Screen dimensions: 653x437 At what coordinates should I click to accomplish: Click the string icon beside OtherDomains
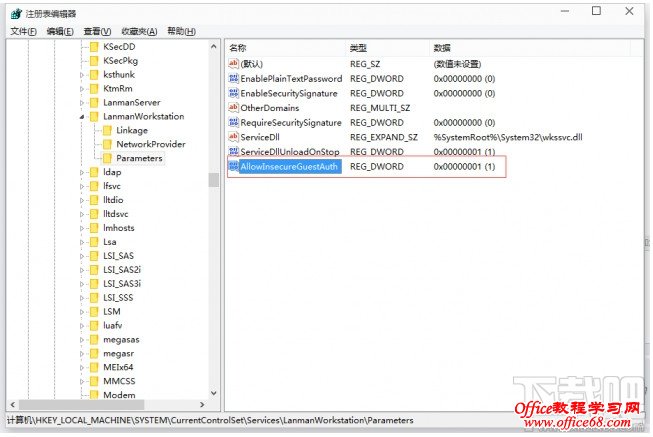[x=233, y=107]
